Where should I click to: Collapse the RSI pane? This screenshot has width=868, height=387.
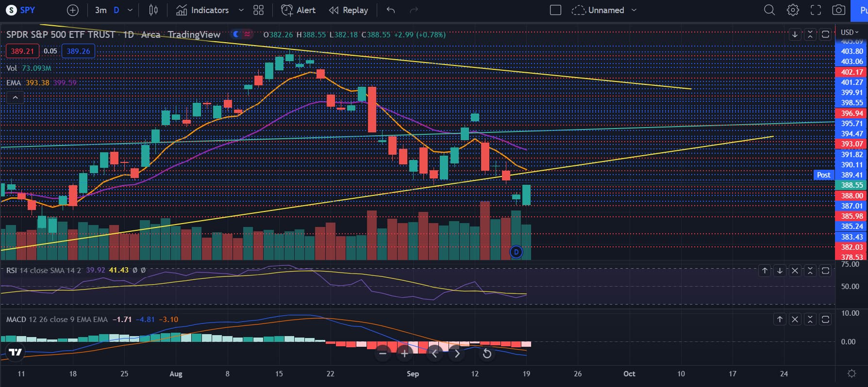tap(810, 271)
